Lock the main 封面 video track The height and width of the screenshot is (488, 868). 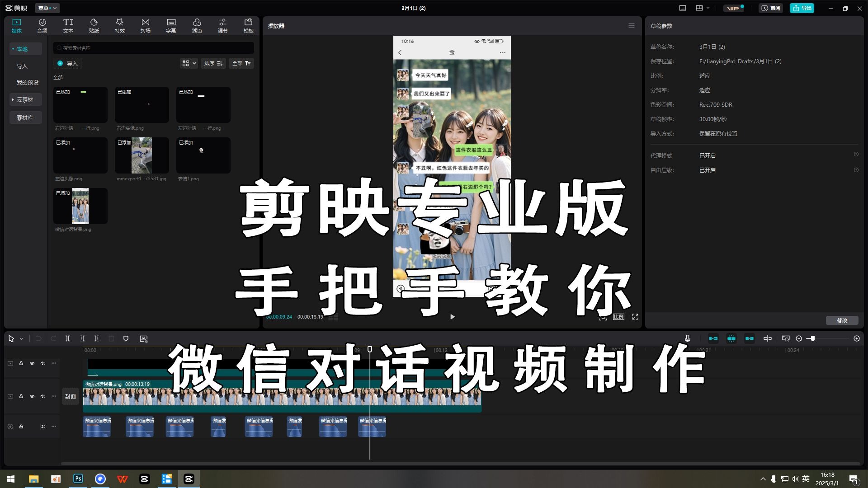[x=21, y=396]
